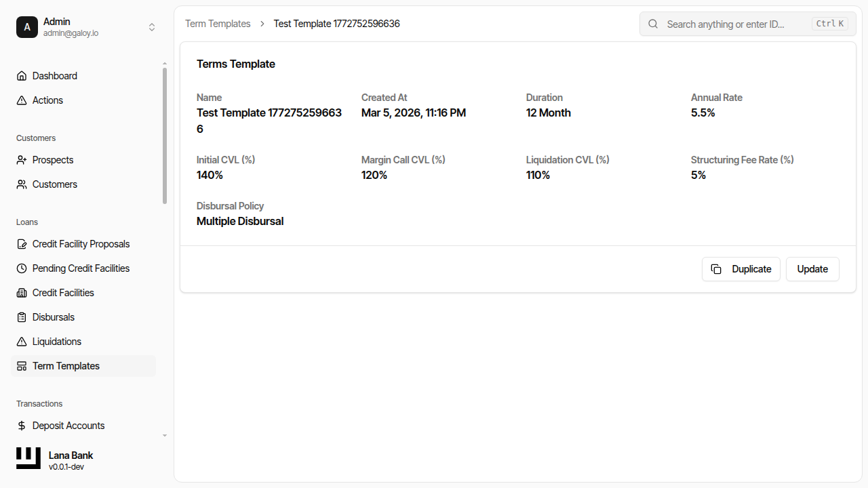868x488 pixels.
Task: Expand the Admin account switcher
Action: (152, 27)
